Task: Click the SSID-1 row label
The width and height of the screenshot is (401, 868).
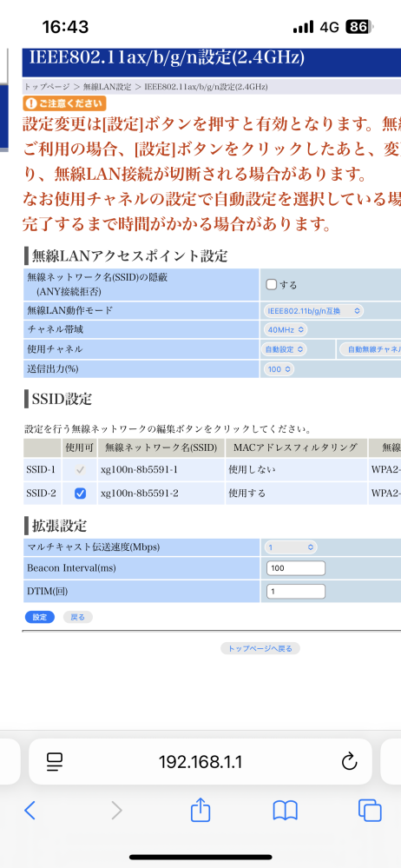Action: click(x=41, y=470)
